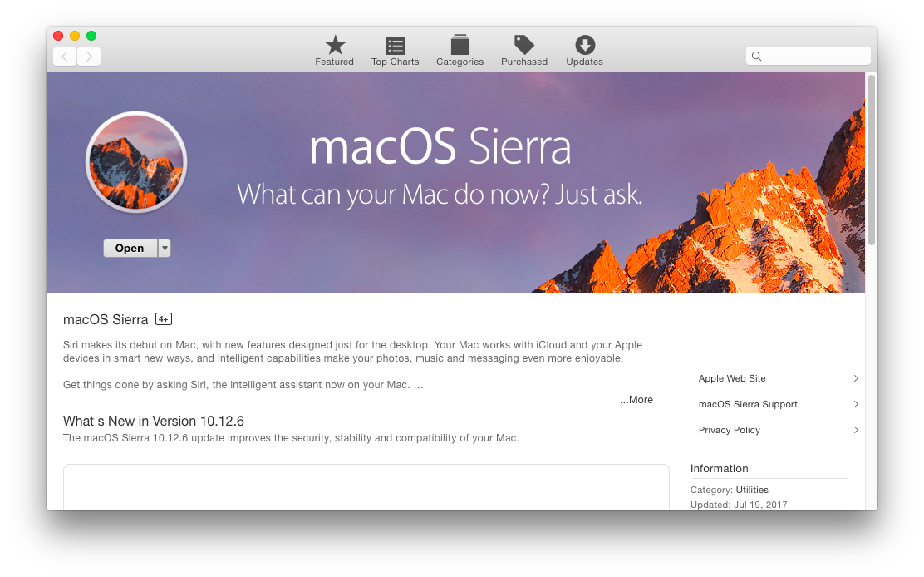Viewport: 924px width, 577px height.
Task: Select the Featured tab label
Action: coord(334,62)
